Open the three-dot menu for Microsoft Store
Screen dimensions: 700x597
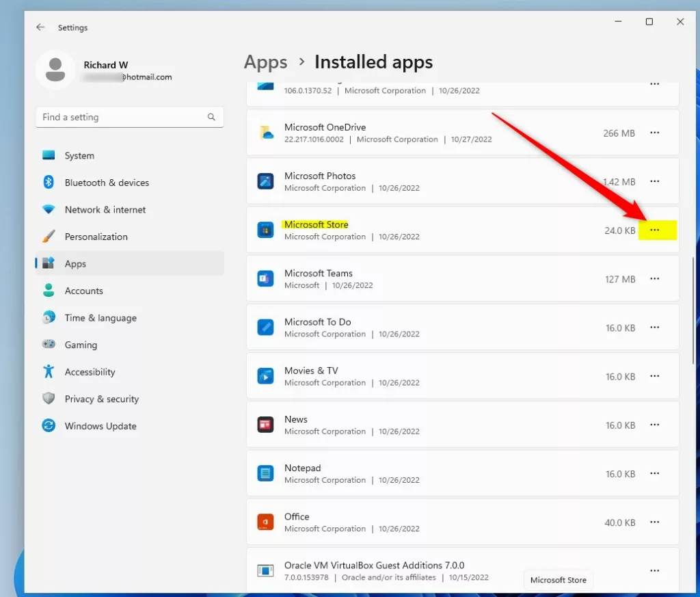click(x=654, y=230)
